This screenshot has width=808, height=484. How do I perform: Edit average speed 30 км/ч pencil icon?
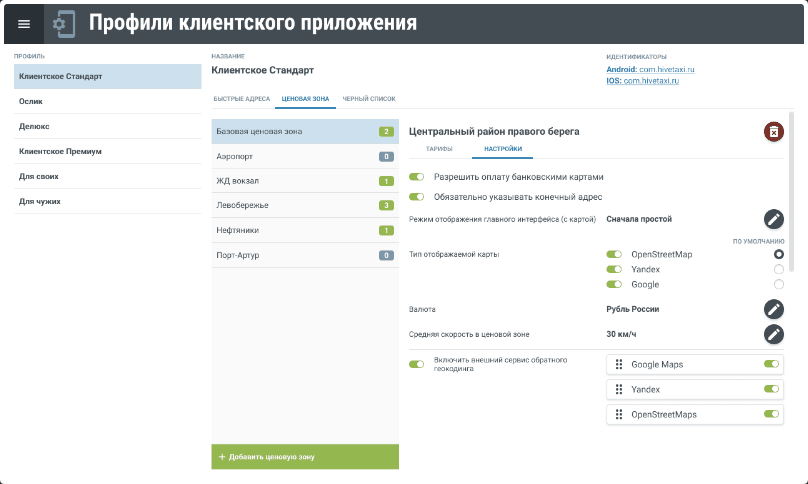(773, 334)
